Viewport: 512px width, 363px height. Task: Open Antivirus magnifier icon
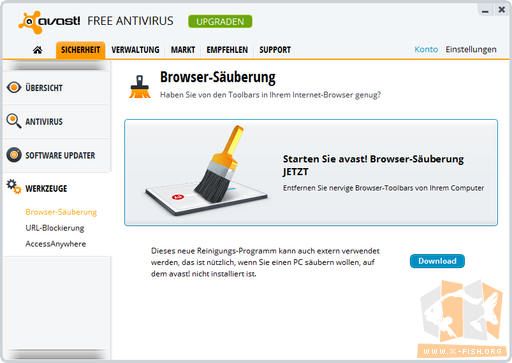(x=14, y=121)
